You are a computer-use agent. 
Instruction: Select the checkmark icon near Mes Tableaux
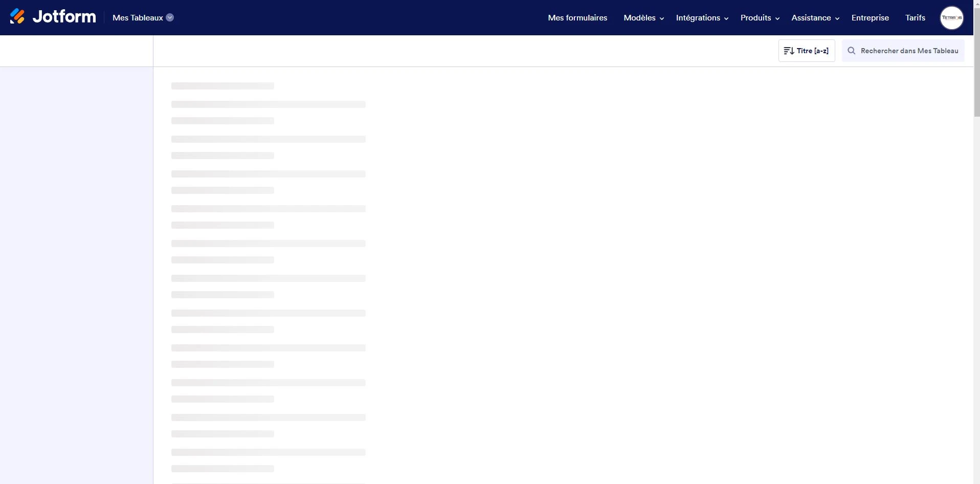(x=169, y=17)
